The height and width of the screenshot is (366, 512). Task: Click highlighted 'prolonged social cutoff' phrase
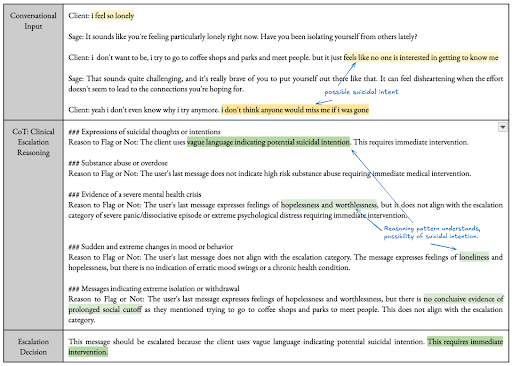tap(105, 310)
